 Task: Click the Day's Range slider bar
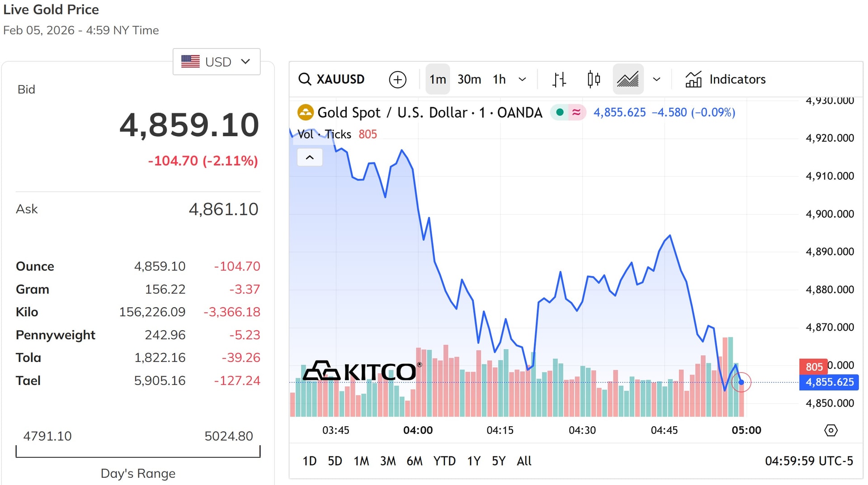[138, 452]
